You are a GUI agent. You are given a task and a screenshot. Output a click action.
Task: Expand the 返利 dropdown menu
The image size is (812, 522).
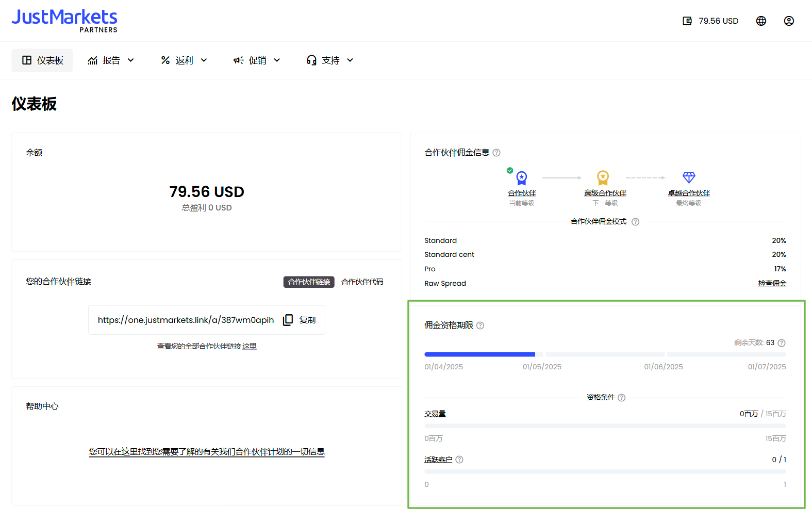[x=184, y=60]
